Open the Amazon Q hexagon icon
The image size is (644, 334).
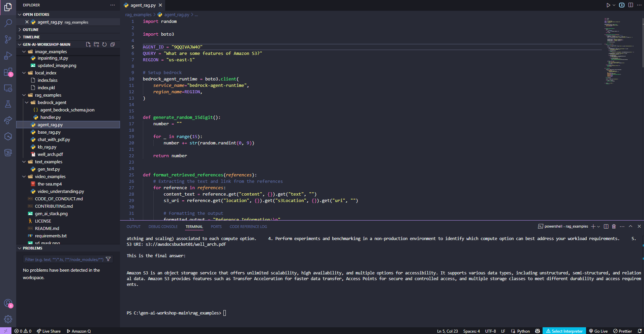tap(8, 136)
